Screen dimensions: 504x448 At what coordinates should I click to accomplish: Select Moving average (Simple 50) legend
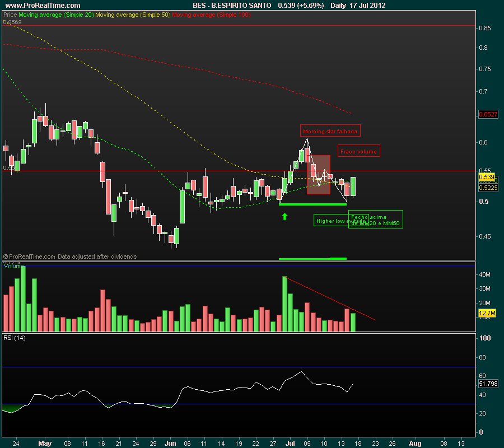coord(133,15)
